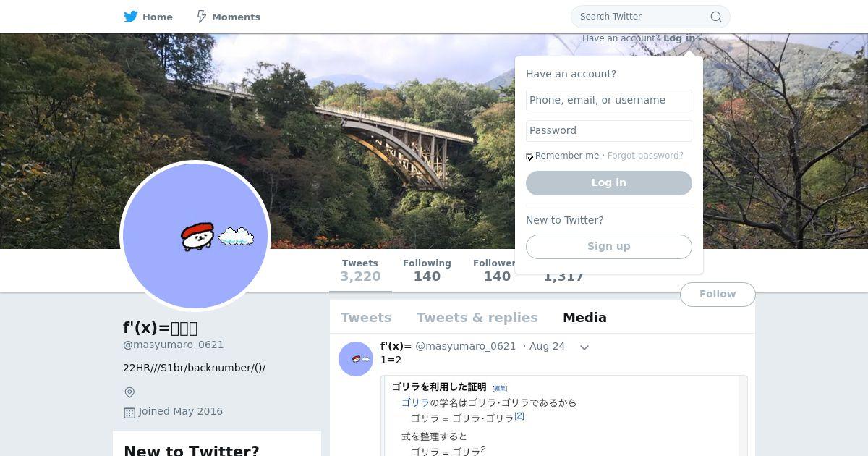Follow the @masyumaro_0621 account
Image resolution: width=868 pixels, height=456 pixels.
[x=718, y=295]
